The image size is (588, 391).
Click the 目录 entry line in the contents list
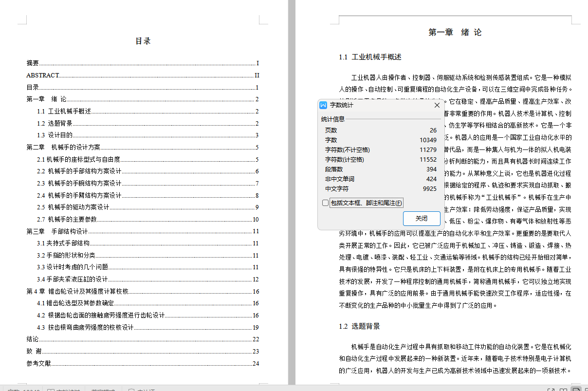(x=143, y=88)
